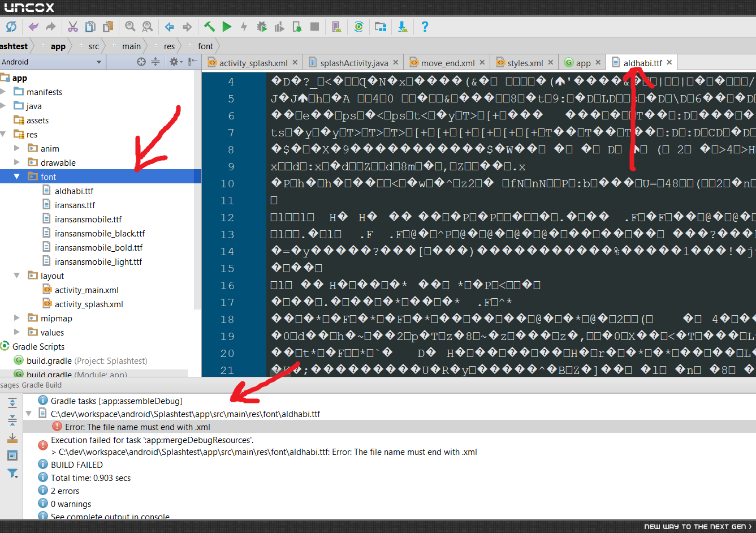Click the main breadcrumb
The image size is (756, 533).
[x=132, y=46]
